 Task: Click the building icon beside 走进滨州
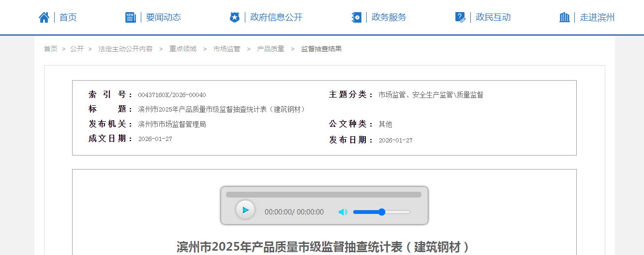click(565, 17)
